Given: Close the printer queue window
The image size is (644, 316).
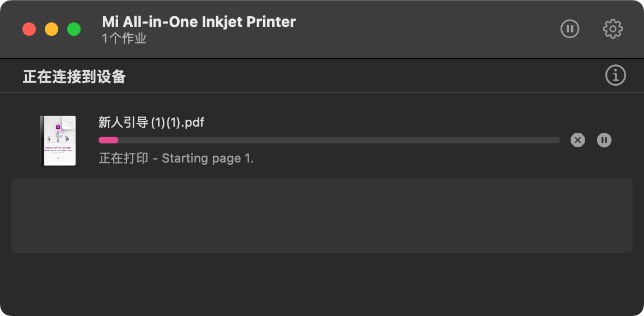Looking at the screenshot, I should 29,29.
